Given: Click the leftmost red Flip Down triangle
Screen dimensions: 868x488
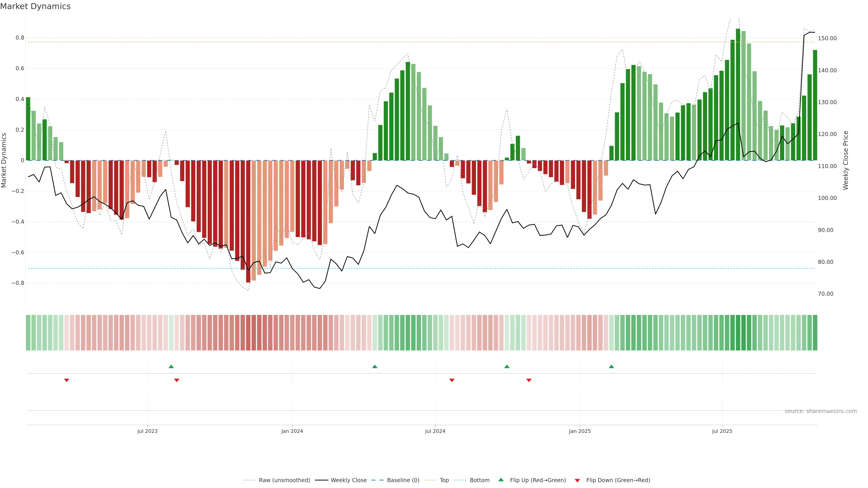Looking at the screenshot, I should coord(67,380).
